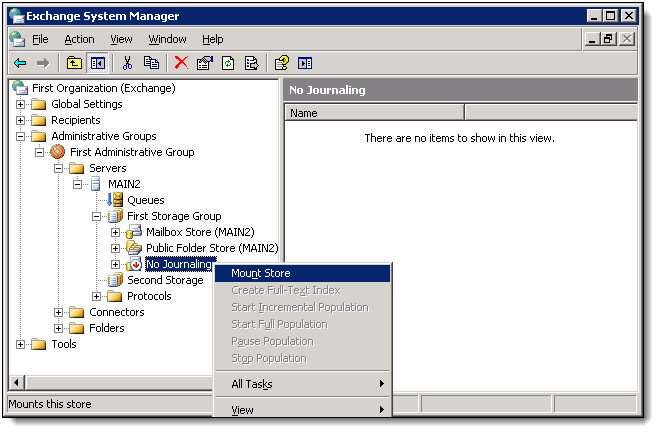Click the Exchange System Manager title bar icon
The width and height of the screenshot is (661, 435).
tap(17, 16)
